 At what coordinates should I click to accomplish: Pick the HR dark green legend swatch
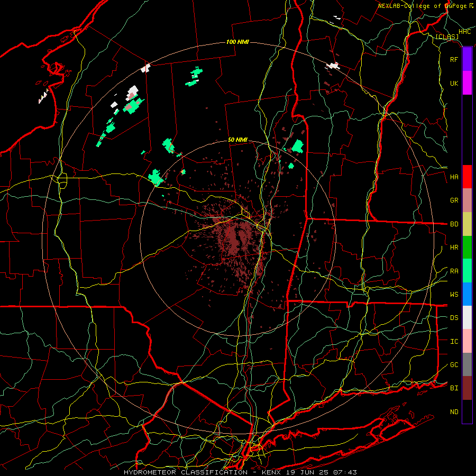[x=467, y=248]
